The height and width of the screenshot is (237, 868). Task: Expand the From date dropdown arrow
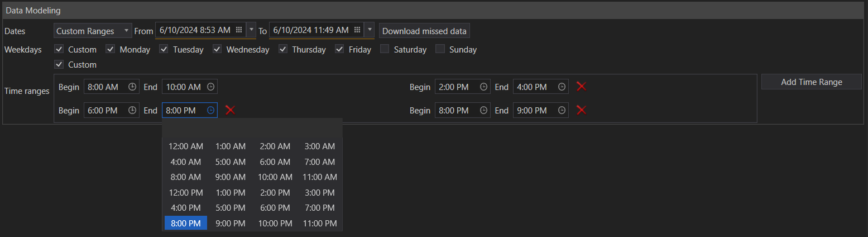pos(251,30)
